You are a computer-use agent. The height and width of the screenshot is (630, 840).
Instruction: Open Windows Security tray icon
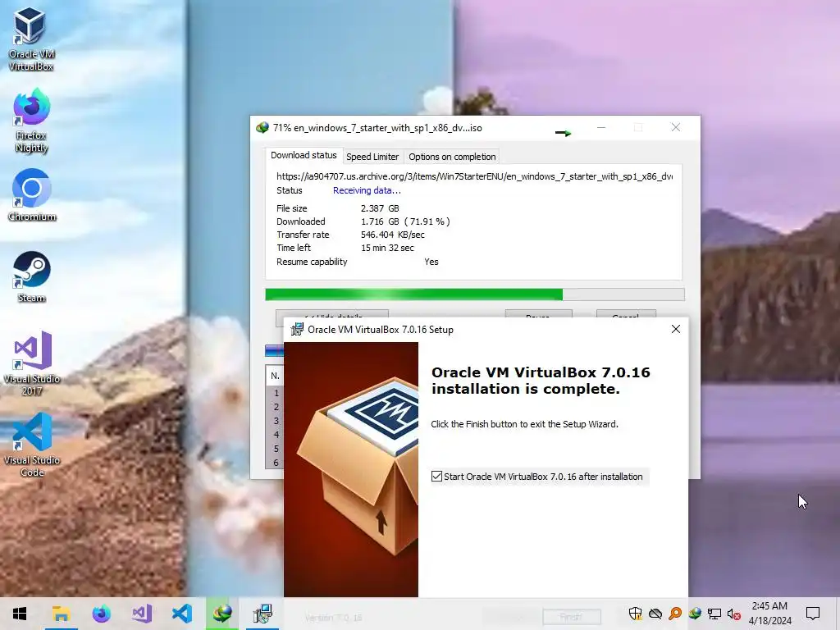[636, 614]
